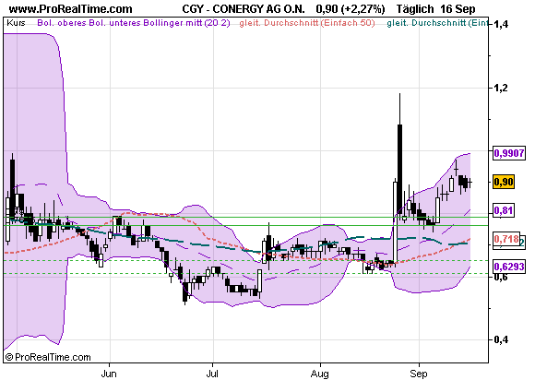Click the © ProRealTime.com copyright text
The width and height of the screenshot is (535, 392).
tap(48, 357)
